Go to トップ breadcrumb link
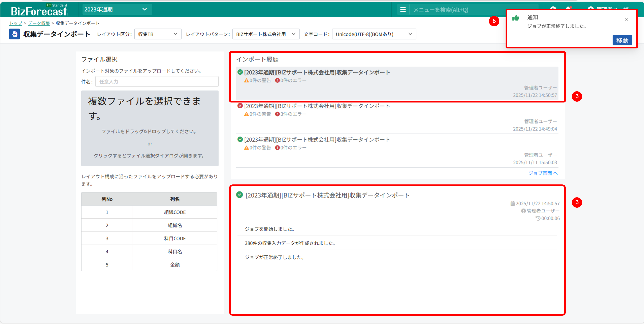The width and height of the screenshot is (644, 324). click(16, 23)
